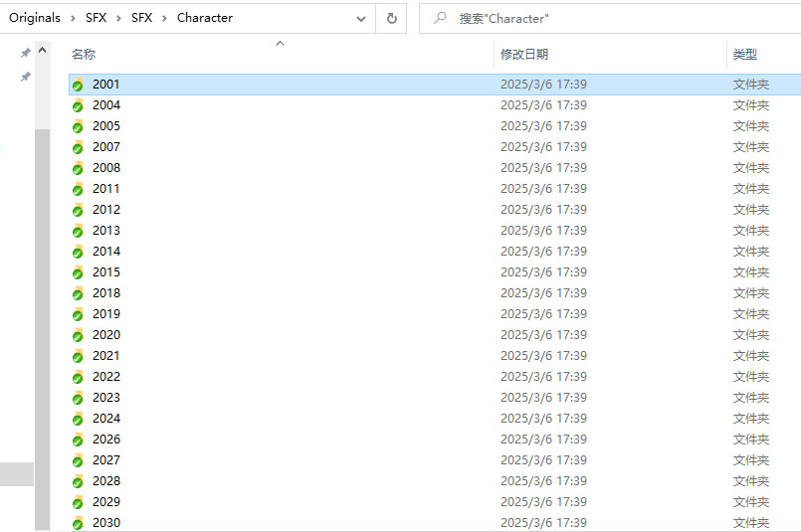Screen dimensions: 801x532
Task: Click the folder icon for 2001
Action: pos(78,85)
